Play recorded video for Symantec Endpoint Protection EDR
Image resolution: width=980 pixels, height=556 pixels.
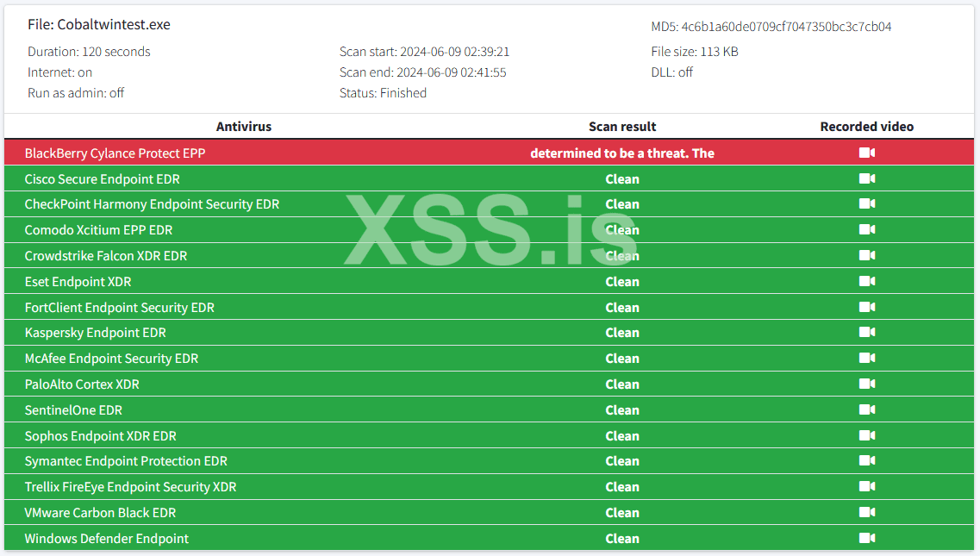click(867, 460)
